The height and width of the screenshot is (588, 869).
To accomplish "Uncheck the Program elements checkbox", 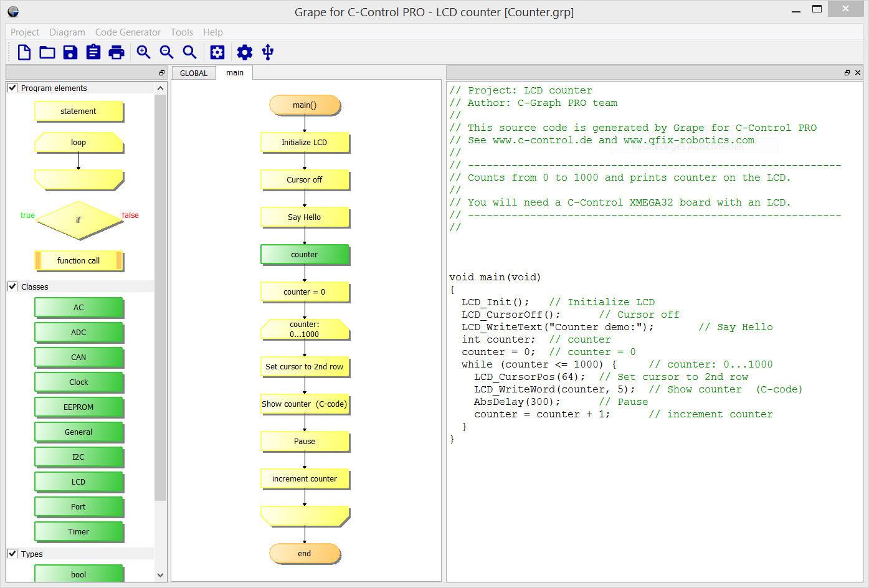I will (x=12, y=88).
